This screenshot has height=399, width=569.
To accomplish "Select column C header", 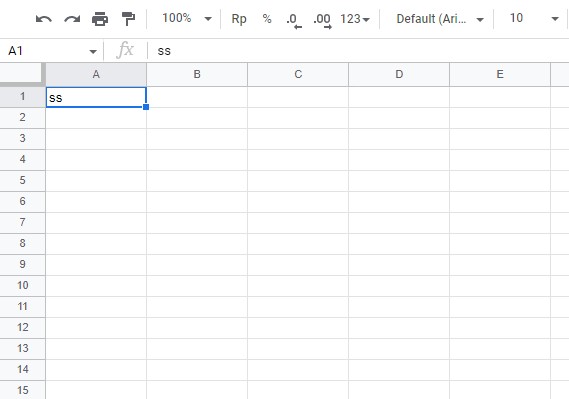I will (x=298, y=74).
